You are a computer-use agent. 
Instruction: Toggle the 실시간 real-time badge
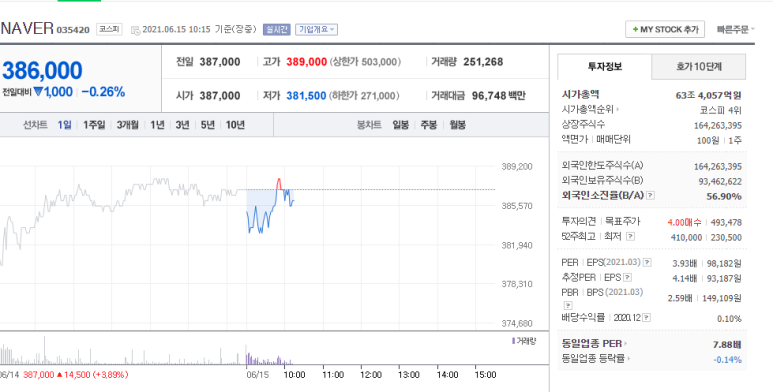click(277, 30)
